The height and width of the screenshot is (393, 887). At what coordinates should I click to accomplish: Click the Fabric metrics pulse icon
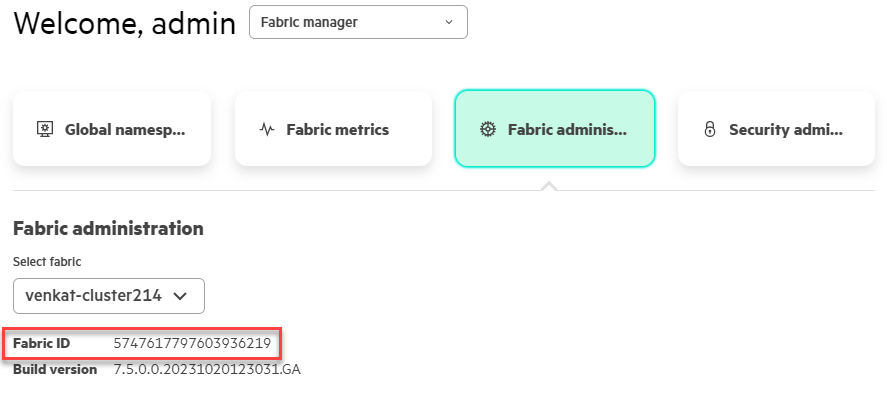click(x=266, y=129)
